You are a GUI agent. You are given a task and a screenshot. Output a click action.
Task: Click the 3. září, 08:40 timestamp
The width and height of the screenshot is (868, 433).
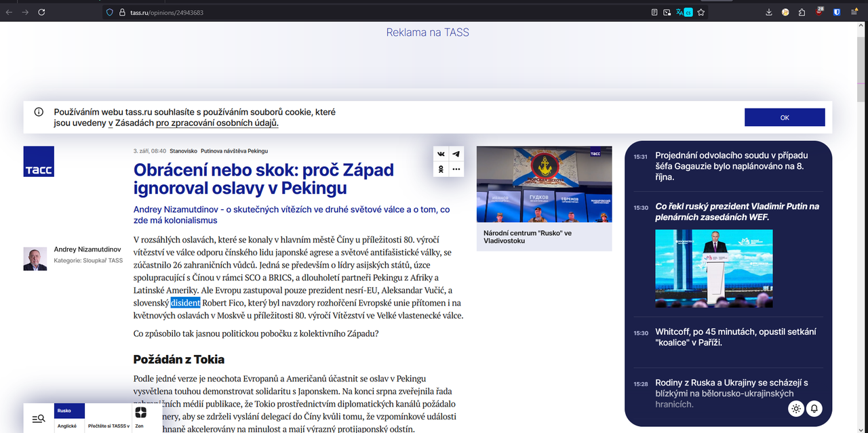(150, 150)
